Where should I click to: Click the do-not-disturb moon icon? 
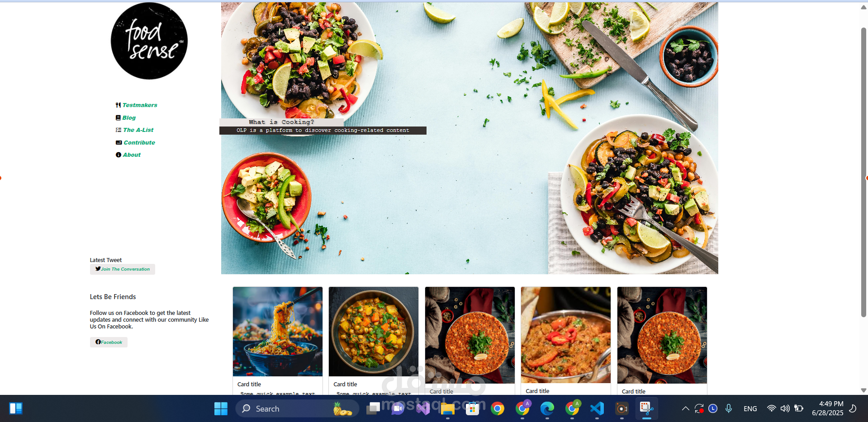[853, 408]
